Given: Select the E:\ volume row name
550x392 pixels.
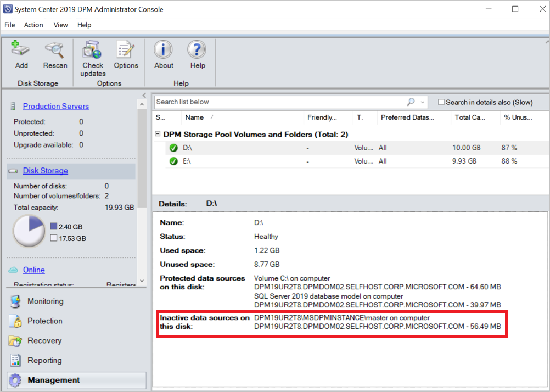Looking at the screenshot, I should pos(187,161).
